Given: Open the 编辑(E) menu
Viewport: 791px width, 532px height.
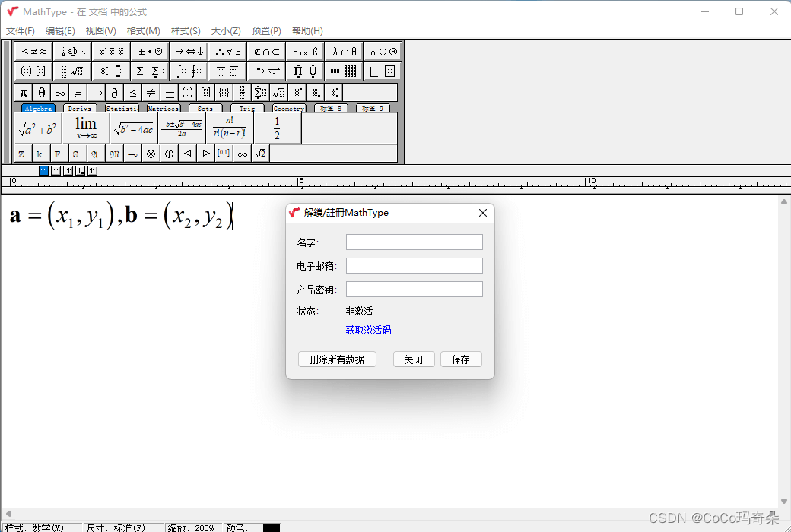Looking at the screenshot, I should pos(60,30).
